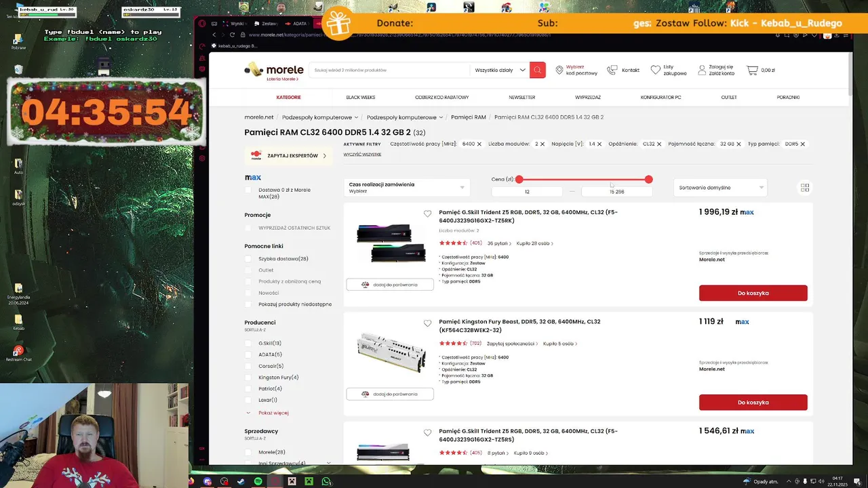Click dodaj do porównania under G.Skill image

(390, 285)
